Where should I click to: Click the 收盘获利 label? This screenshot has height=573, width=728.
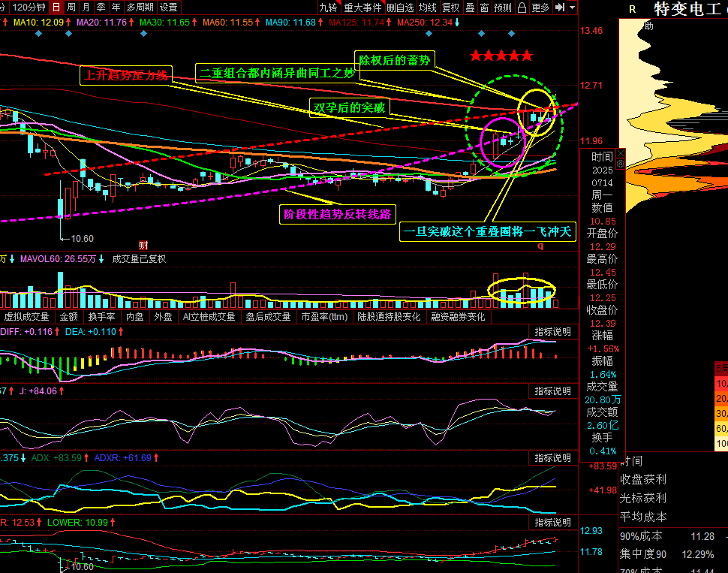pos(643,479)
